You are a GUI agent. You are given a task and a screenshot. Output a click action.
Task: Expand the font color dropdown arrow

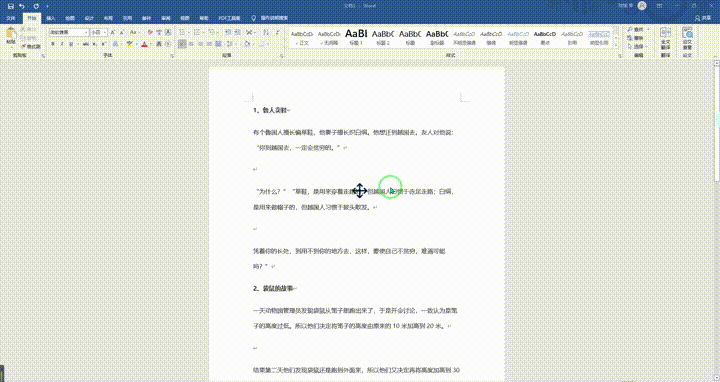151,44
